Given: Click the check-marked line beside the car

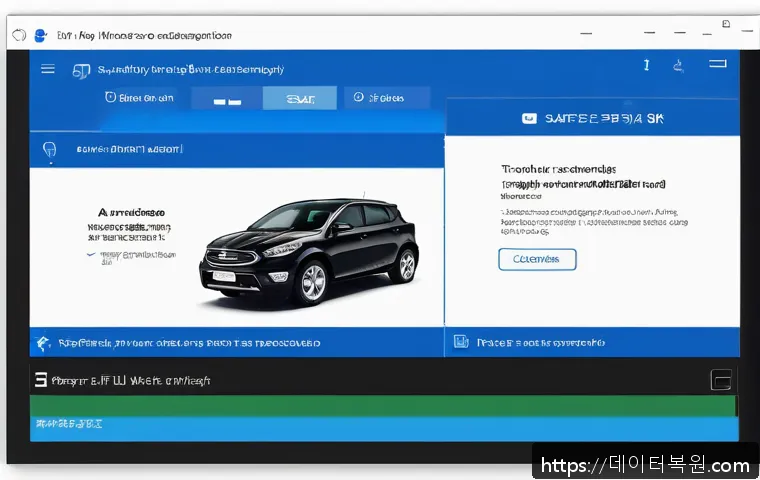Looking at the screenshot, I should pos(132,257).
